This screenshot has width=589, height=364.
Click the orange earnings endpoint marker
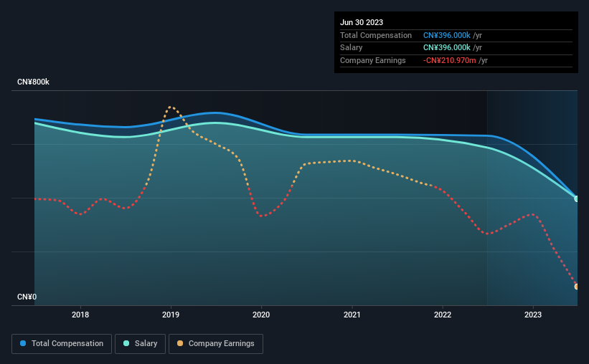577,287
